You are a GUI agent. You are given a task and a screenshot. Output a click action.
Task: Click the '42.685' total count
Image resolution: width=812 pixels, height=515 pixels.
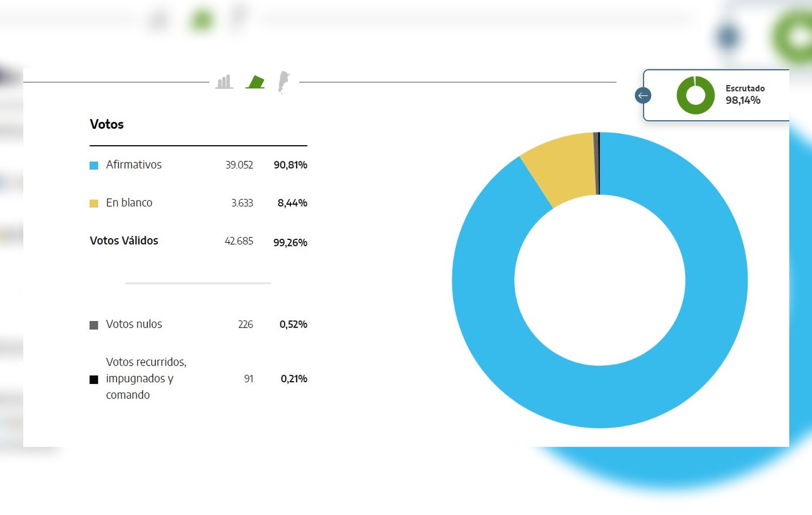point(239,240)
